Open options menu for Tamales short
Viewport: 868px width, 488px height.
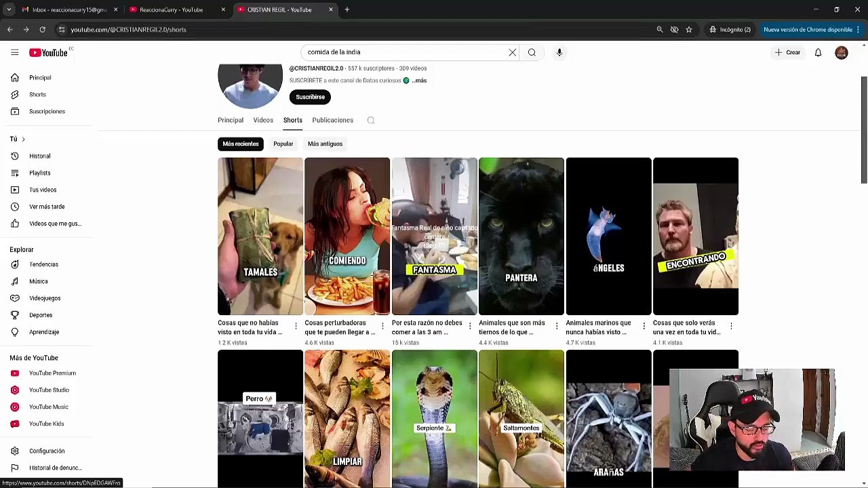(x=296, y=327)
